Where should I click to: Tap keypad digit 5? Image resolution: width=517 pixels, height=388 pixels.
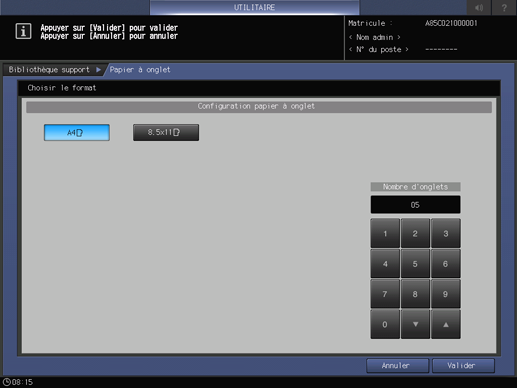point(415,264)
